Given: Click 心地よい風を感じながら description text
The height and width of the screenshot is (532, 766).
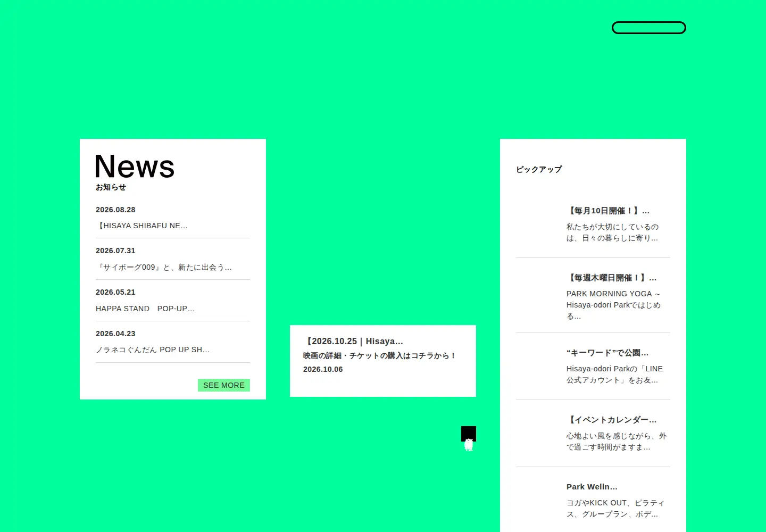Looking at the screenshot, I should 617,442.
